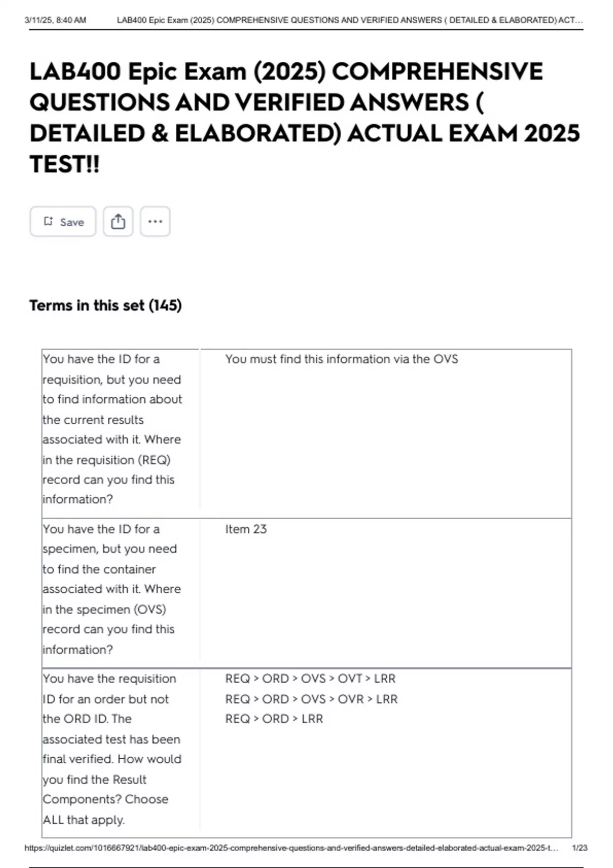Open the share options icon
This screenshot has height=868, width=613.
118,222
